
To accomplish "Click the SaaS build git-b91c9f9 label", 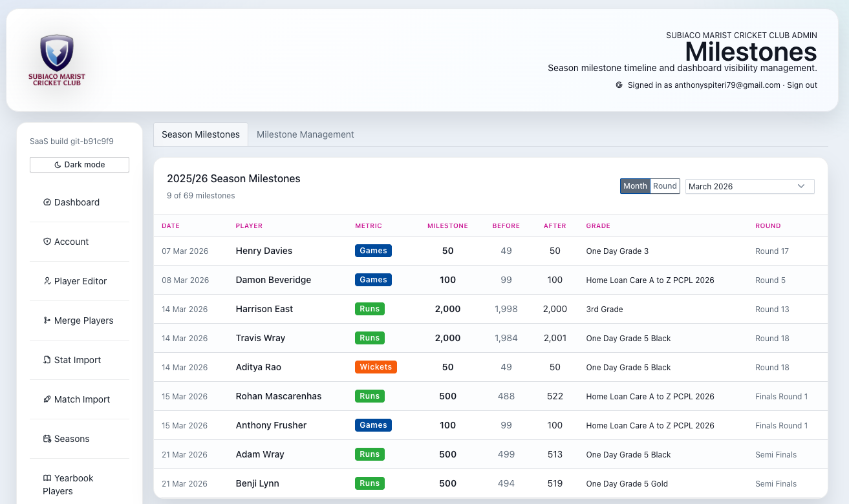I will (x=72, y=141).
